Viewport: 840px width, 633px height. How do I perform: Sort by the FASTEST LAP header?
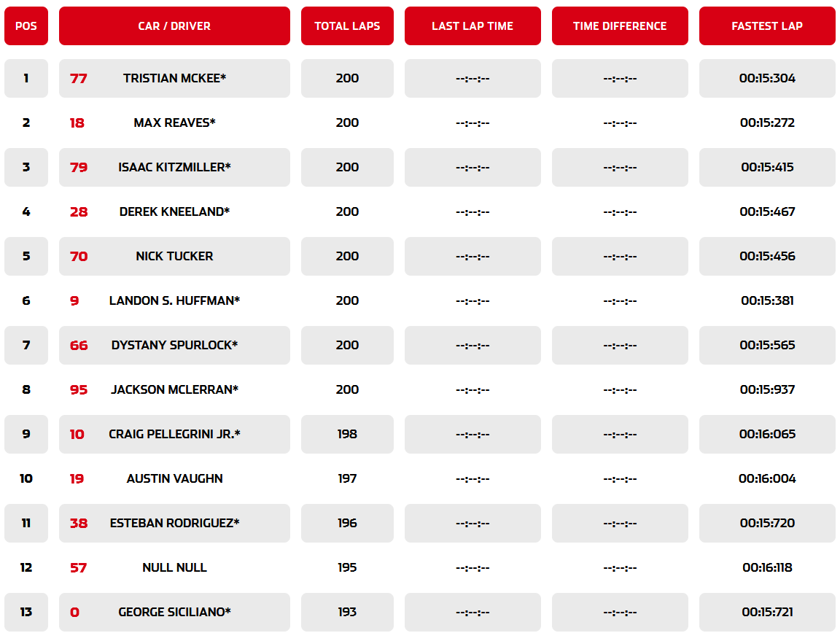point(767,26)
